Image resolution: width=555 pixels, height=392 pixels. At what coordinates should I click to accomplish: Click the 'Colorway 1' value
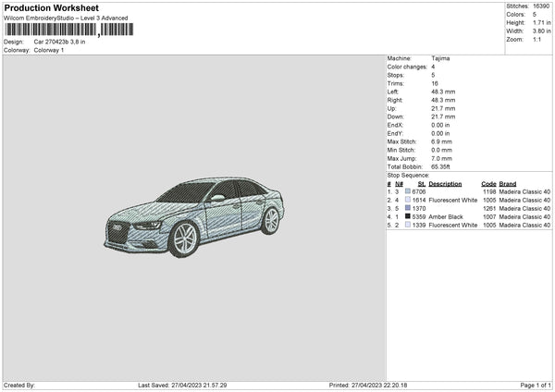click(49, 50)
